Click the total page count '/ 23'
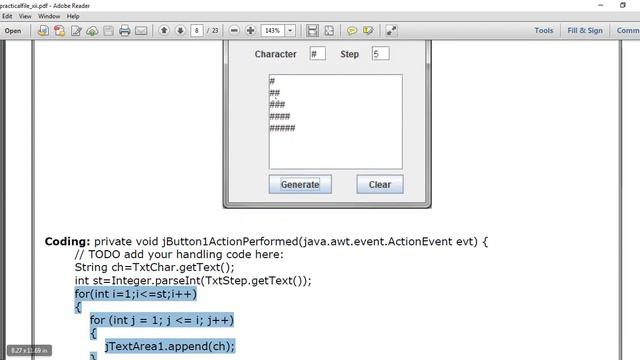 [213, 31]
